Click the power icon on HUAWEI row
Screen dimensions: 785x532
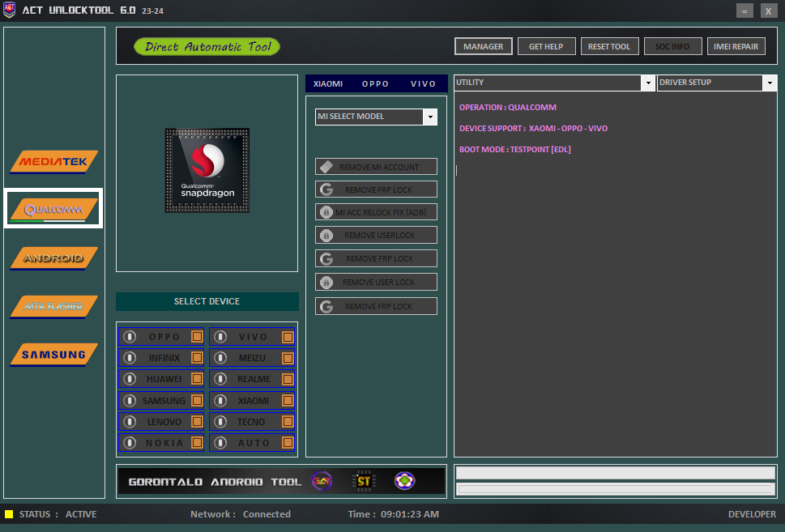[130, 379]
